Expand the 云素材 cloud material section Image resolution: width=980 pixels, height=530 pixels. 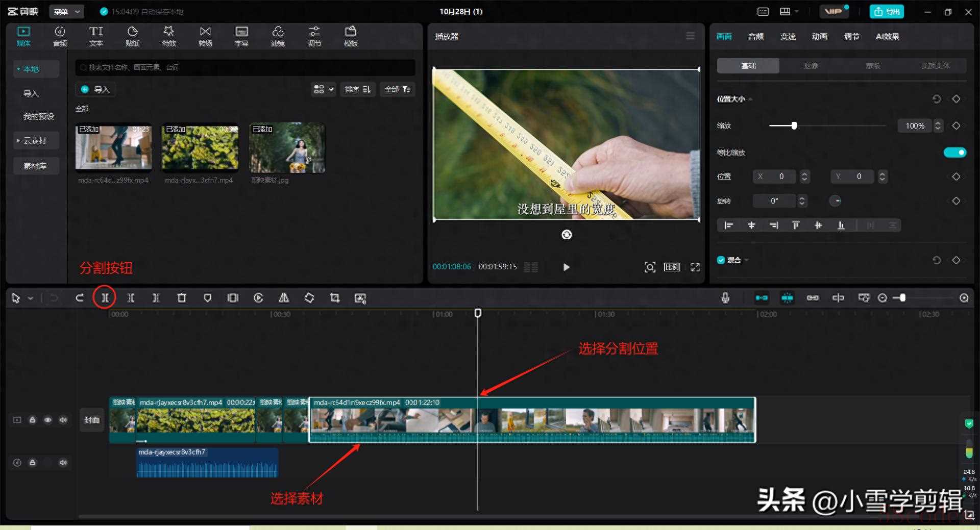pyautogui.click(x=35, y=141)
